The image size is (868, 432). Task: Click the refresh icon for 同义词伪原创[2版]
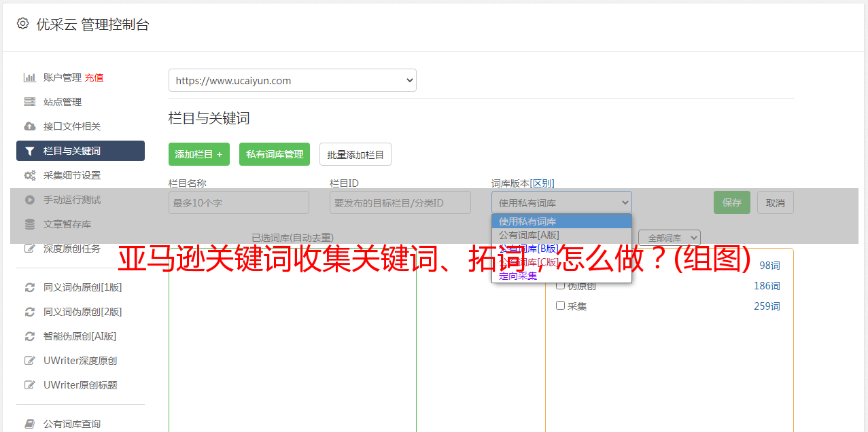(x=29, y=312)
